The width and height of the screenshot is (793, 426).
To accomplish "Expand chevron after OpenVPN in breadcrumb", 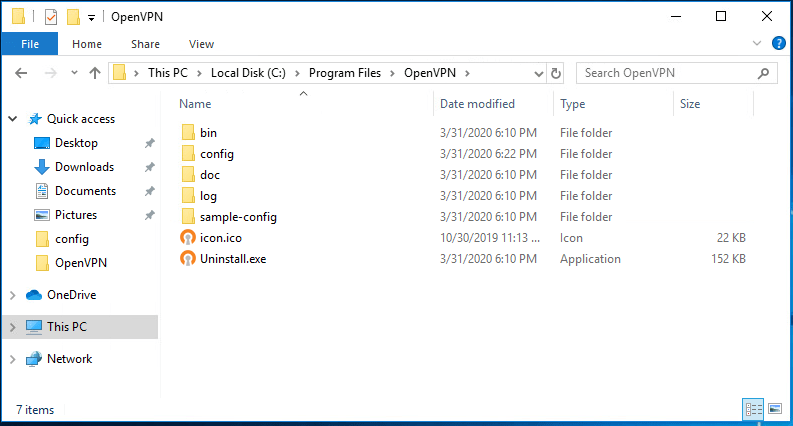I will pyautogui.click(x=467, y=73).
